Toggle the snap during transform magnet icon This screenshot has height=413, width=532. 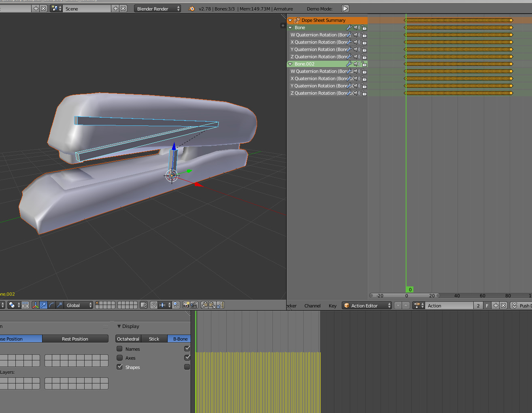154,305
